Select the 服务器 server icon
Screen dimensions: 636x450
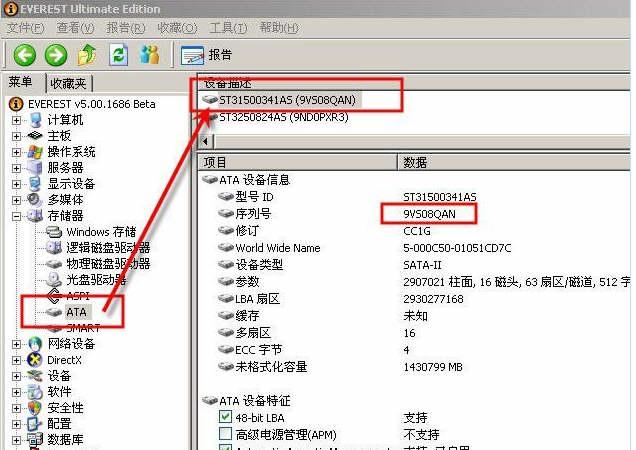coord(35,168)
